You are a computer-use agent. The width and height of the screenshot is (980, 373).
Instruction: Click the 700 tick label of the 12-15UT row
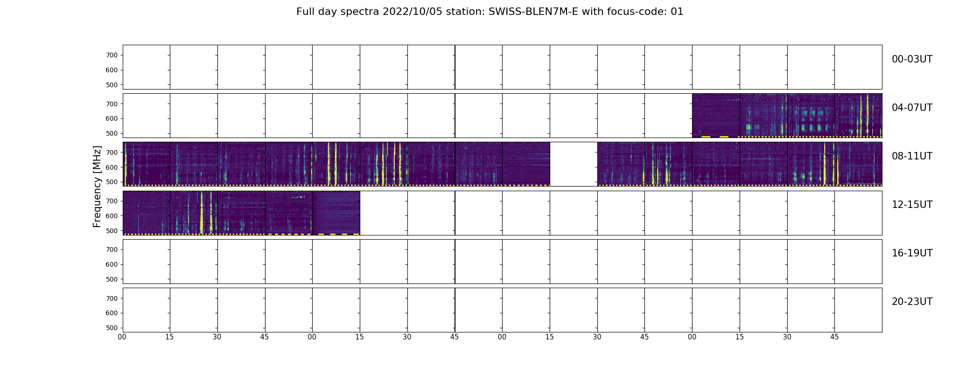coord(112,201)
